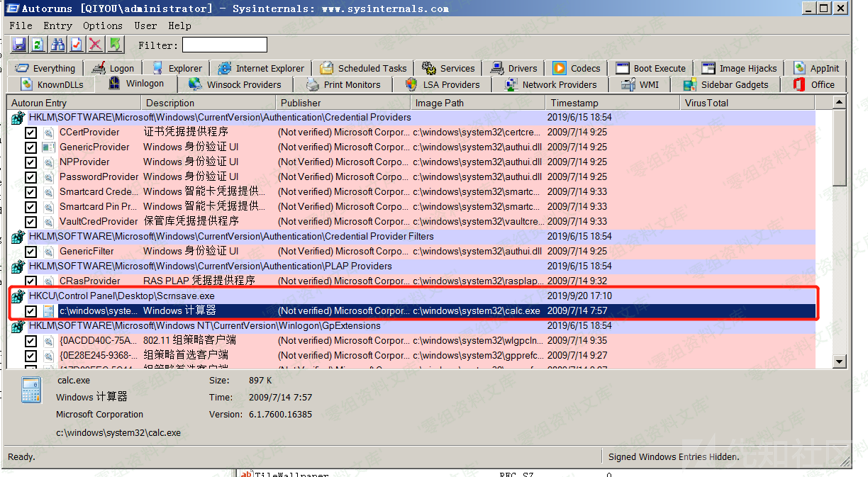Toggle the GenericFilter entry checkbox
Image resolution: width=868 pixels, height=477 pixels.
(x=30, y=252)
